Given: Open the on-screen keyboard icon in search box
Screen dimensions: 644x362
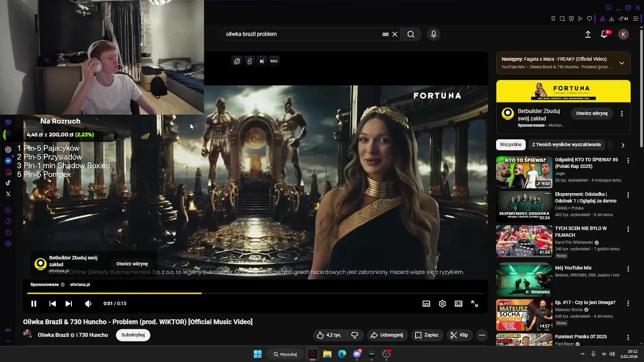Looking at the screenshot, I should (385, 34).
